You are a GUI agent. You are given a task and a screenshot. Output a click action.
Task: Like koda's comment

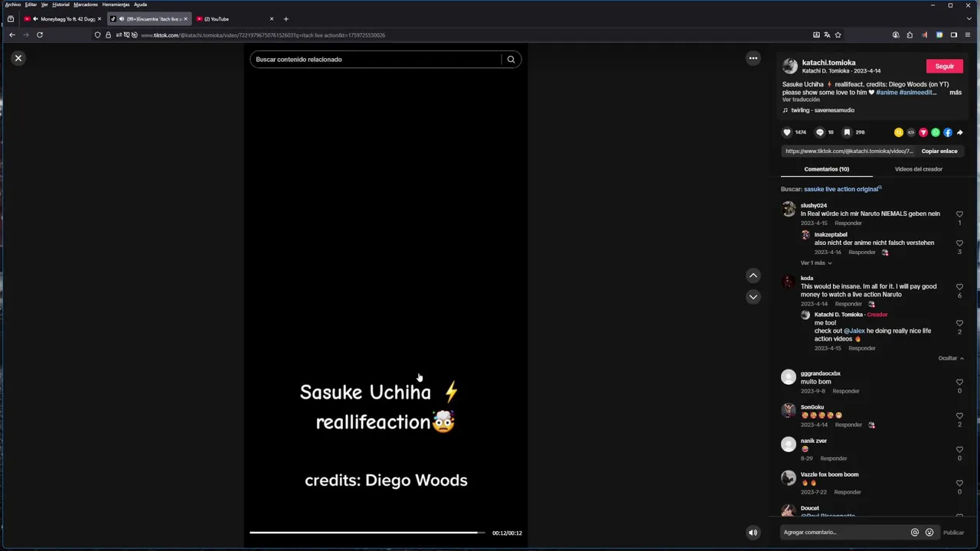(959, 287)
